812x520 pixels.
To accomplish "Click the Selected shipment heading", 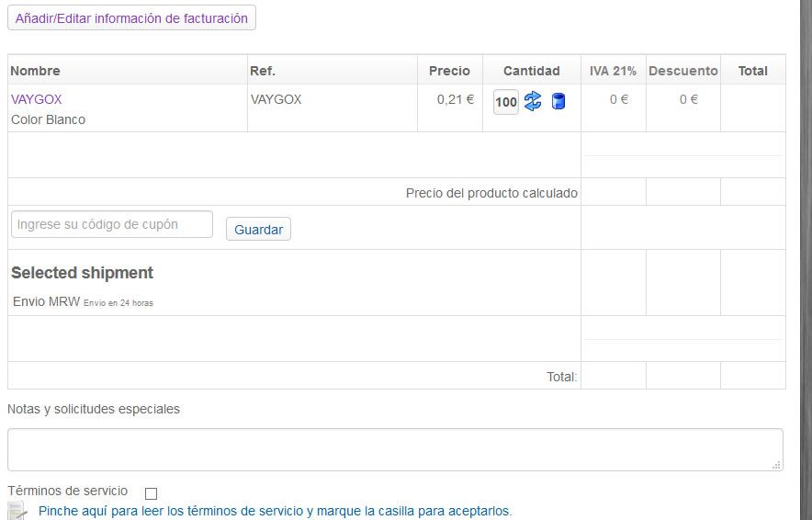I will tap(83, 273).
